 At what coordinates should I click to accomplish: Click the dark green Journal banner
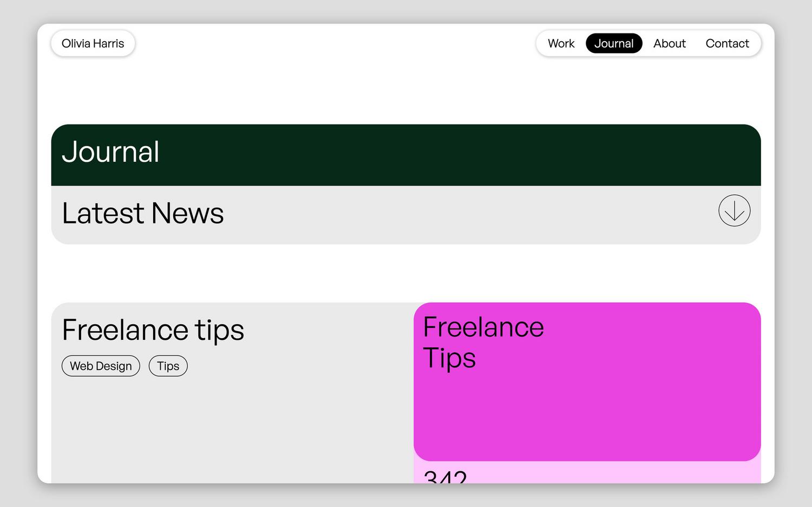[x=406, y=155]
